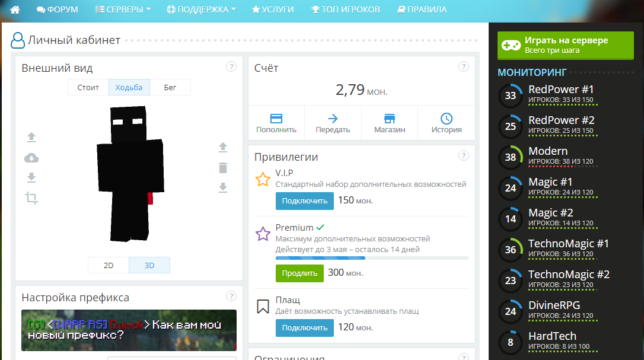Click the black skin character preview
Image resolution: width=644 pixels, height=360 pixels.
(x=130, y=173)
